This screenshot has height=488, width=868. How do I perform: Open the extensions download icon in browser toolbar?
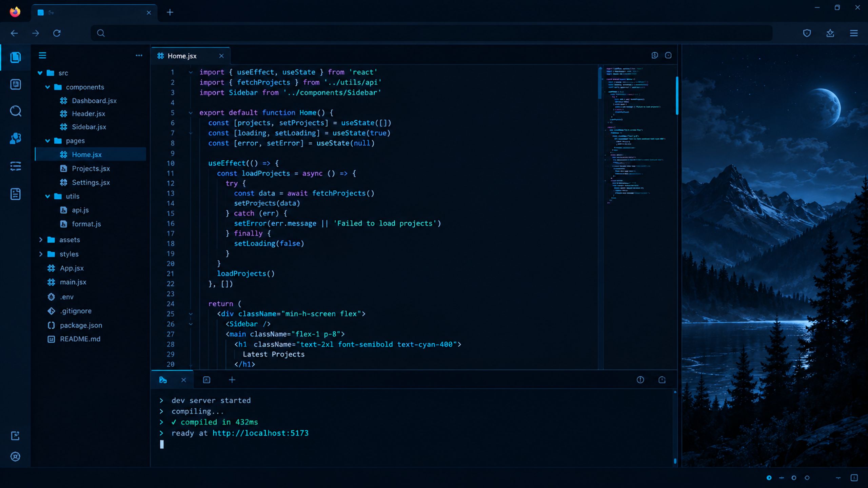(x=830, y=33)
